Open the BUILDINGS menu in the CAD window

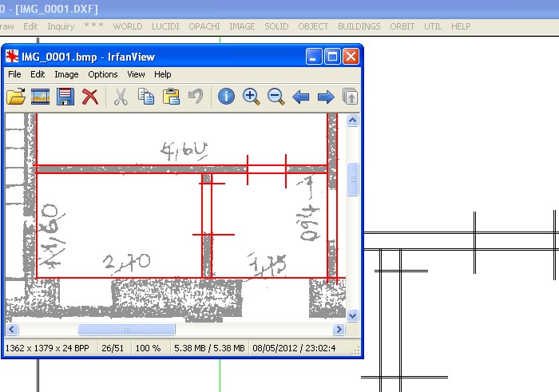pos(359,26)
